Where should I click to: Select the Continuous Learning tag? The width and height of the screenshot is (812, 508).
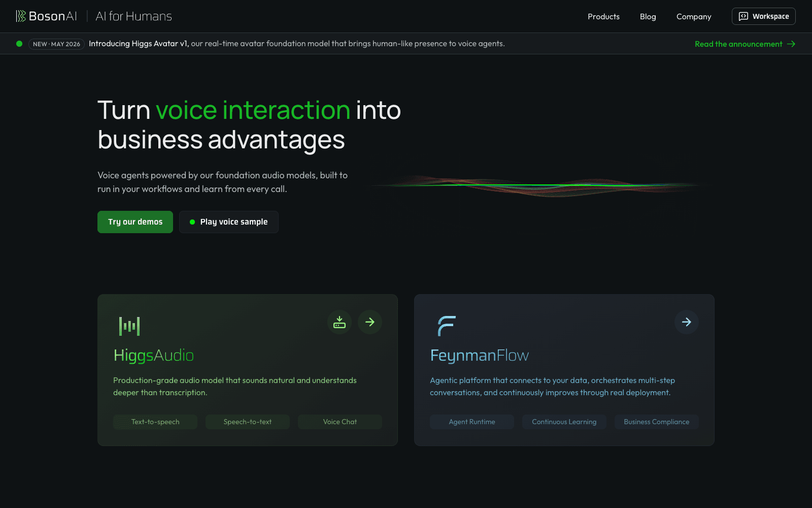click(x=564, y=422)
